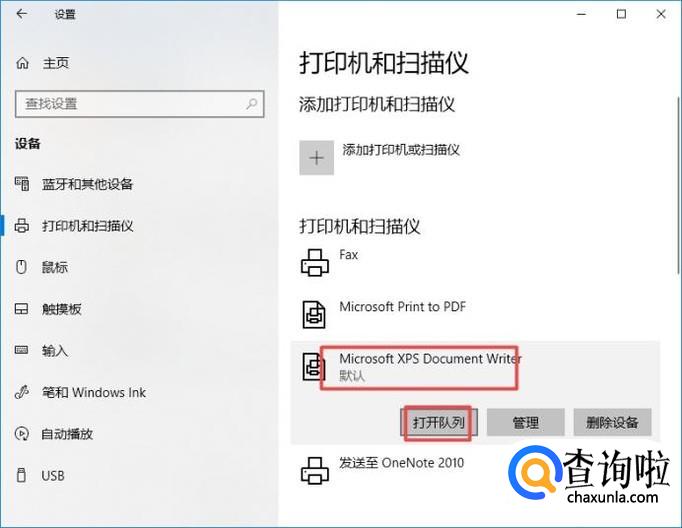
Task: Click the back arrow in Settings
Action: 21,14
